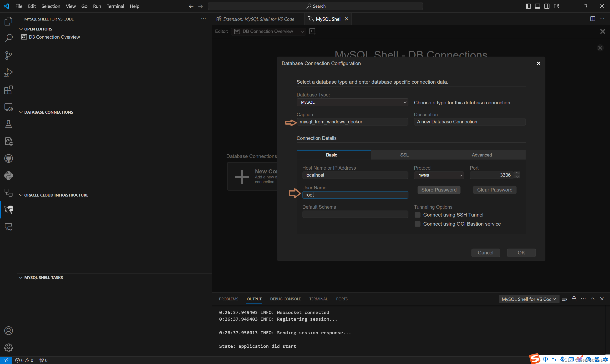The width and height of the screenshot is (610, 364).
Task: Open Protocol mysql dropdown
Action: [439, 175]
